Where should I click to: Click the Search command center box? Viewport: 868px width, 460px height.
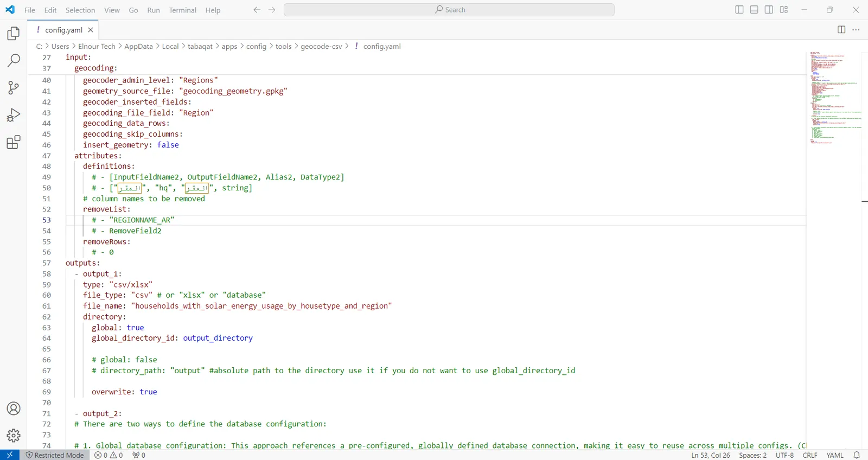pos(449,10)
